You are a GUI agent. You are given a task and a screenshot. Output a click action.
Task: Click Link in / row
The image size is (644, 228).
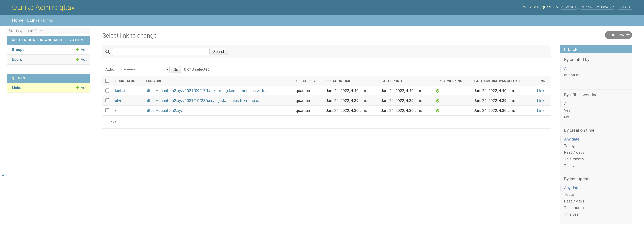(540, 111)
